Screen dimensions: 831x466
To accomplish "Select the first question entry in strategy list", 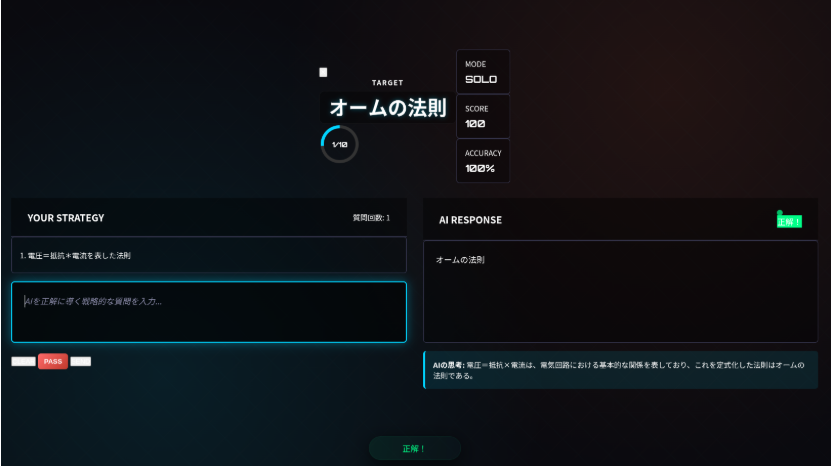I will point(209,255).
